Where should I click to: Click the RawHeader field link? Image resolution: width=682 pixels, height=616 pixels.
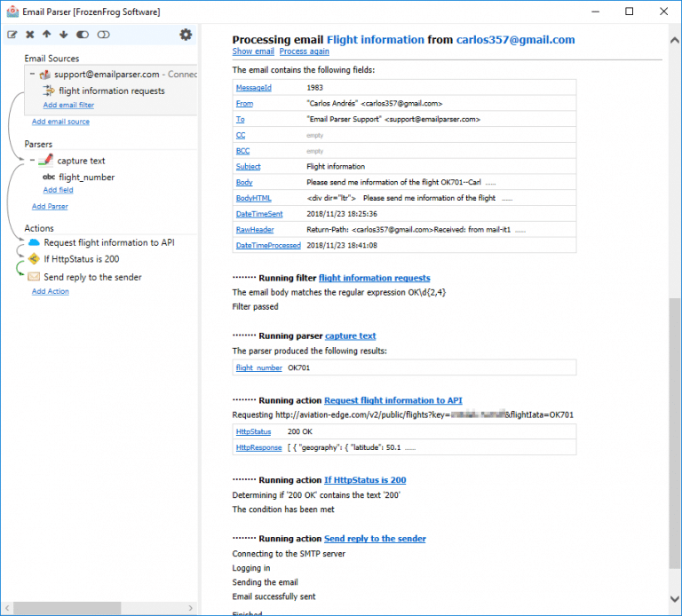pos(255,230)
